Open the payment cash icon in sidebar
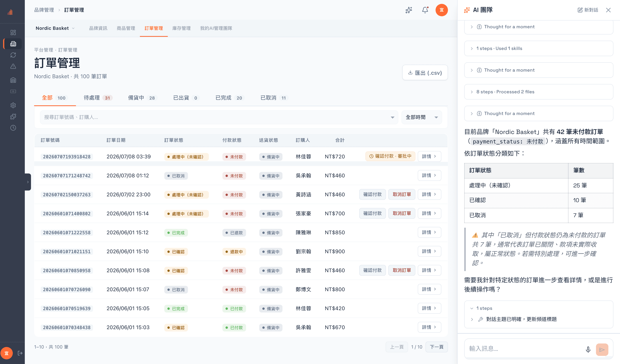This screenshot has height=364, width=620. click(13, 92)
